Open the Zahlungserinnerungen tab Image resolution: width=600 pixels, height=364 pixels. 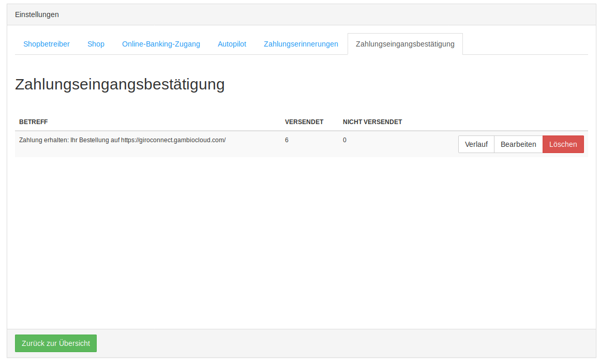(x=301, y=44)
